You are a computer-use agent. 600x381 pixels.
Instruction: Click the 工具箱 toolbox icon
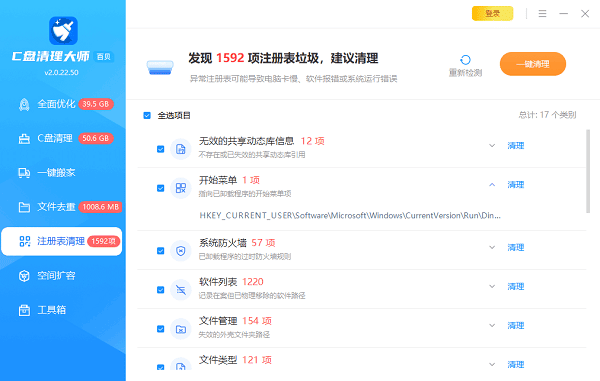[24, 310]
